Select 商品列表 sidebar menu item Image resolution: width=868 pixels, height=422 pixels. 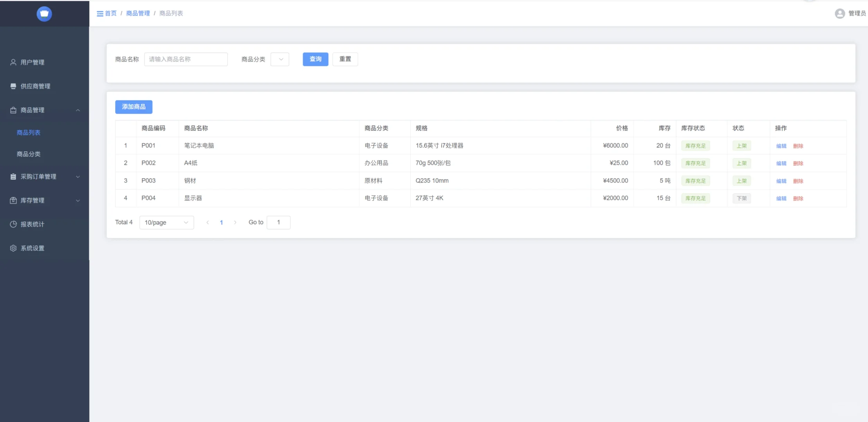click(x=29, y=132)
